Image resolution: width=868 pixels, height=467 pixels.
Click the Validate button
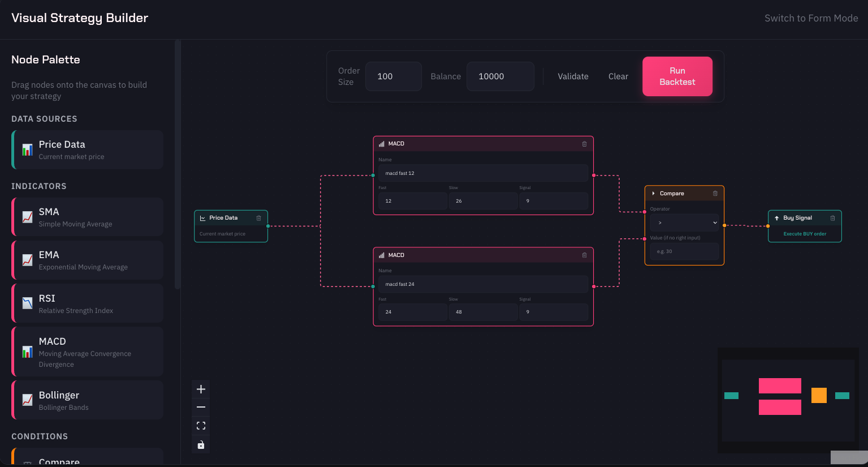coord(573,76)
